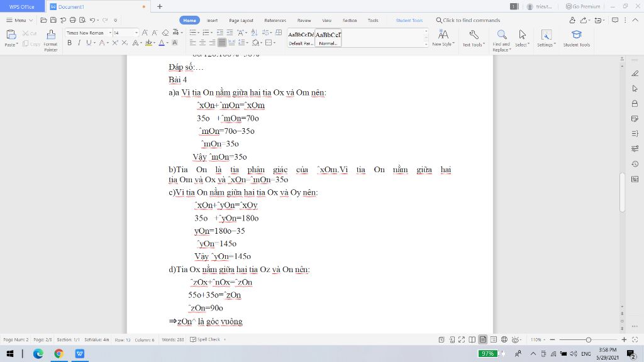Align text right

[x=212, y=43]
